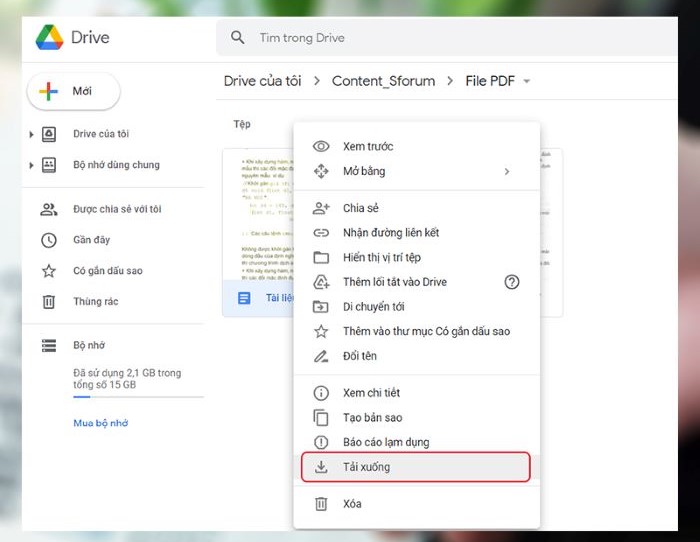The height and width of the screenshot is (542, 700).
Task: Click the 'Chia sẻ' add-person icon
Action: pos(321,208)
